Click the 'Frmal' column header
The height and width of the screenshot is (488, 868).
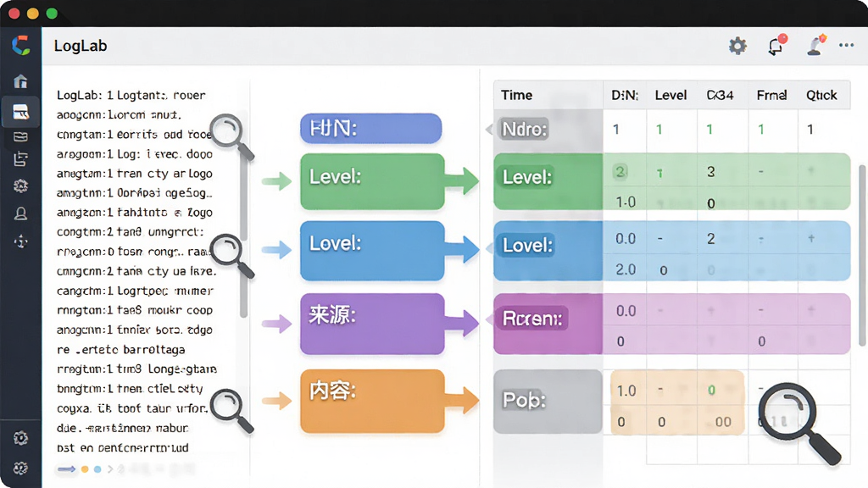[x=771, y=95]
